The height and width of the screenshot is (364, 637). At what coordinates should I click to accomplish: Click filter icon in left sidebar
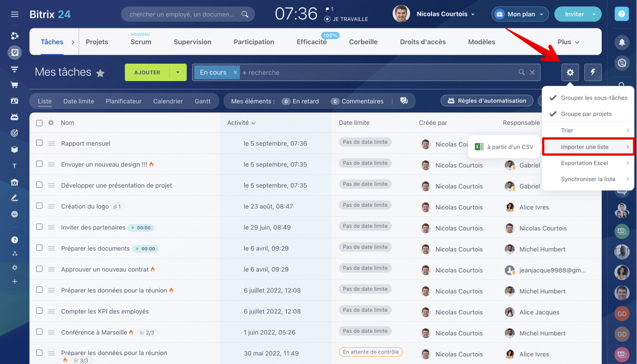click(x=14, y=69)
